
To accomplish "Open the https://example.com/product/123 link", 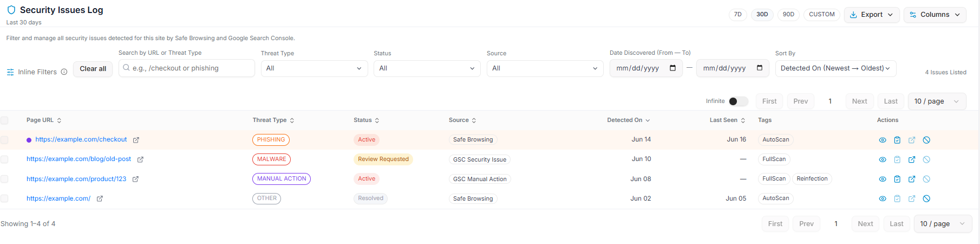I will tap(76, 179).
